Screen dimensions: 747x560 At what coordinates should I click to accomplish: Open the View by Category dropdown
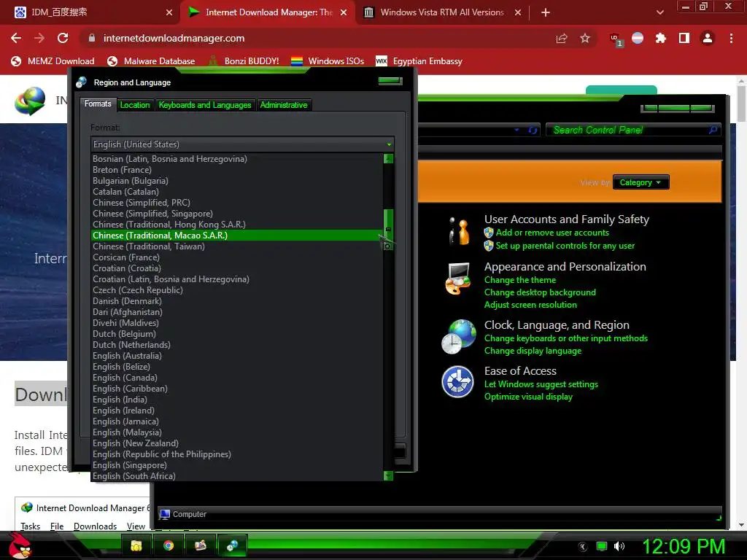640,182
